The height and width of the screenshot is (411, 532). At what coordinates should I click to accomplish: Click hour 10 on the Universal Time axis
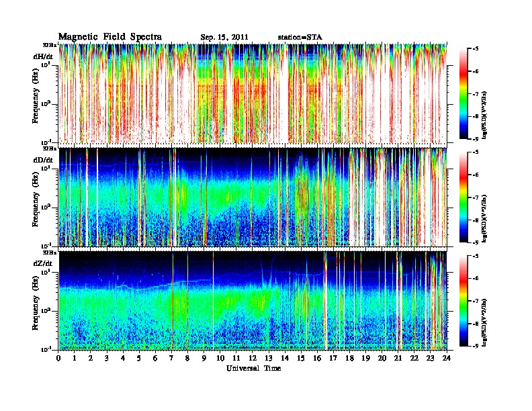coord(220,358)
